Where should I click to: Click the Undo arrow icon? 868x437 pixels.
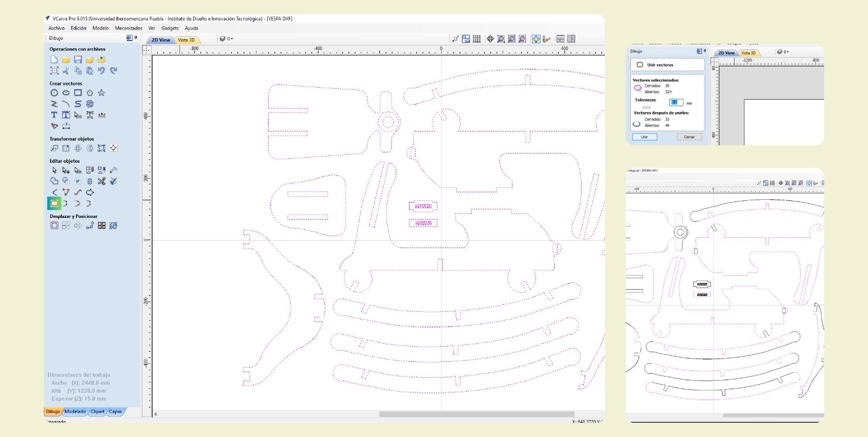click(102, 71)
